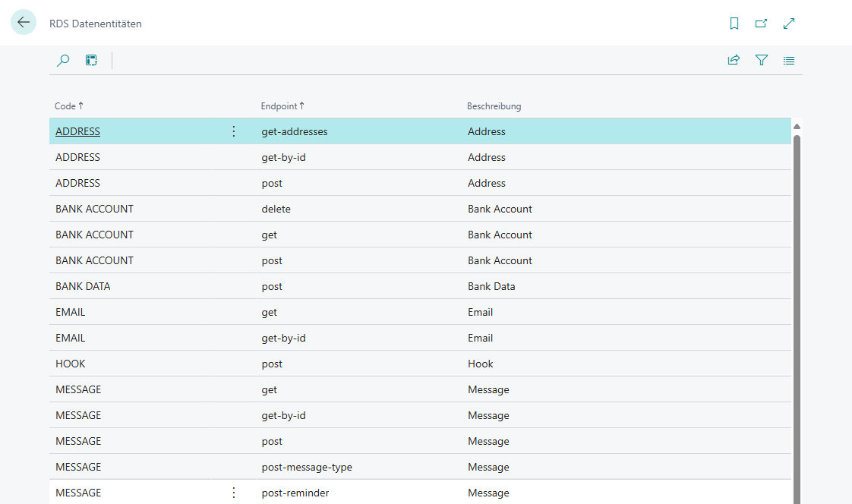The image size is (852, 504).
Task: Open page in a new window
Action: 761,24
